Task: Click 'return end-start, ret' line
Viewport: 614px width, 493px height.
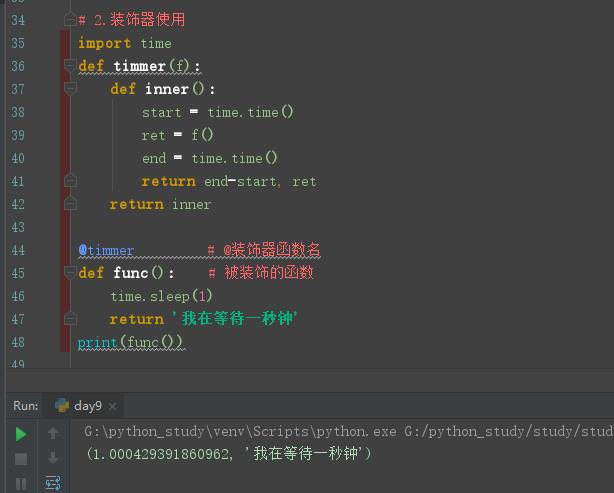Action: (x=229, y=181)
